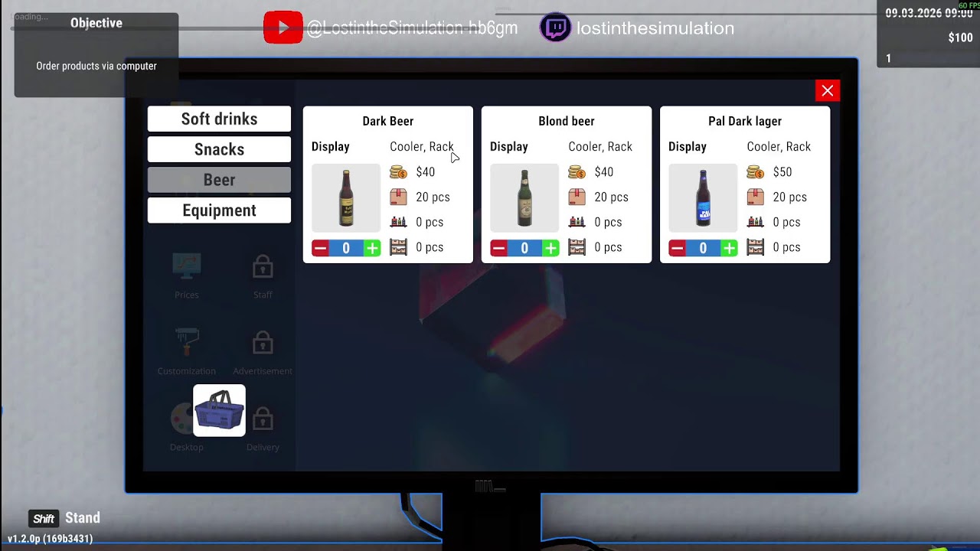Decrease Pal Dark lager order quantity
This screenshot has height=551, width=980.
point(678,248)
